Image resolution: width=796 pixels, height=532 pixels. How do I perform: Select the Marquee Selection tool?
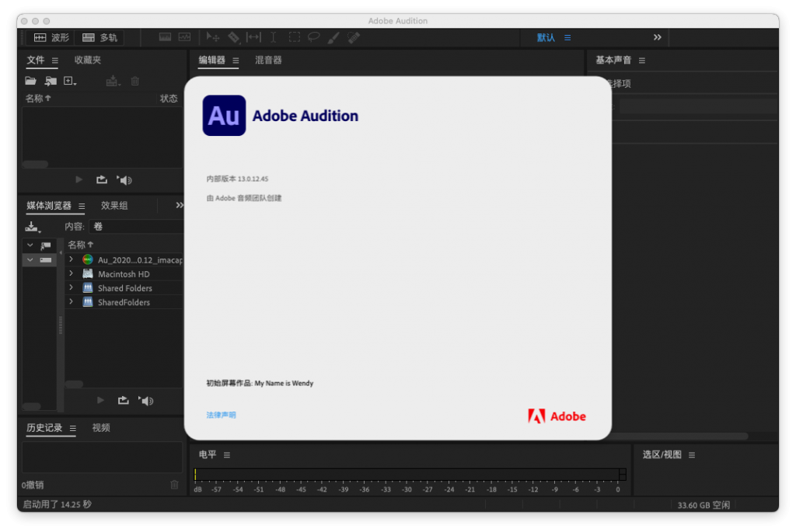point(294,37)
